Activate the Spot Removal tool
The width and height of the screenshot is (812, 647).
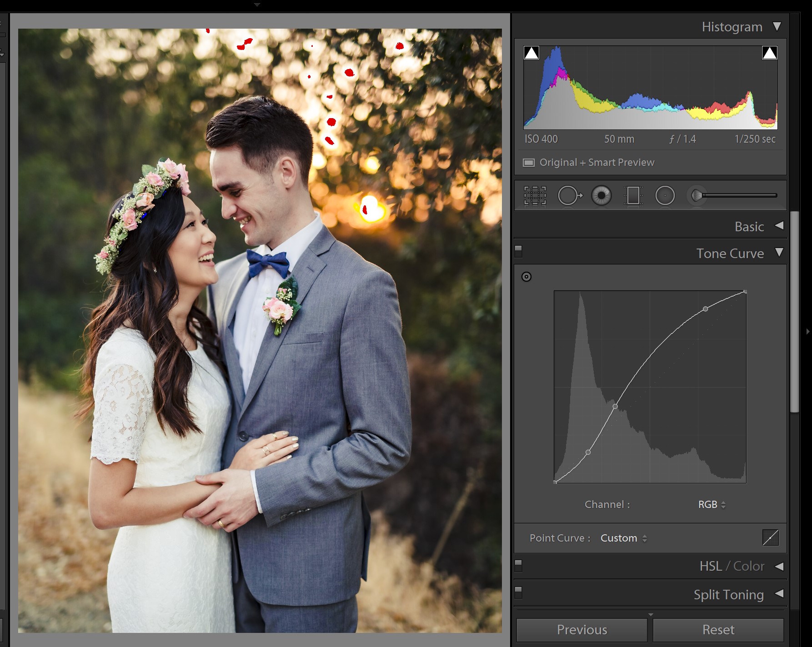pyautogui.click(x=569, y=196)
